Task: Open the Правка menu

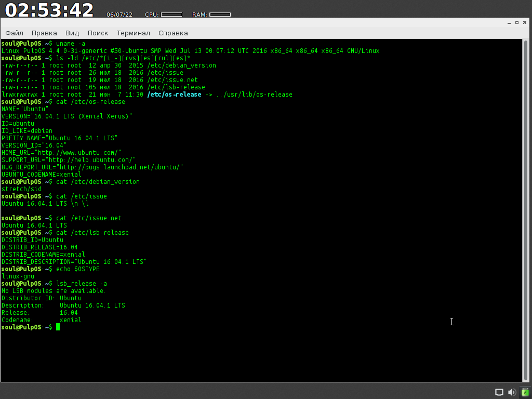Action: pos(44,33)
